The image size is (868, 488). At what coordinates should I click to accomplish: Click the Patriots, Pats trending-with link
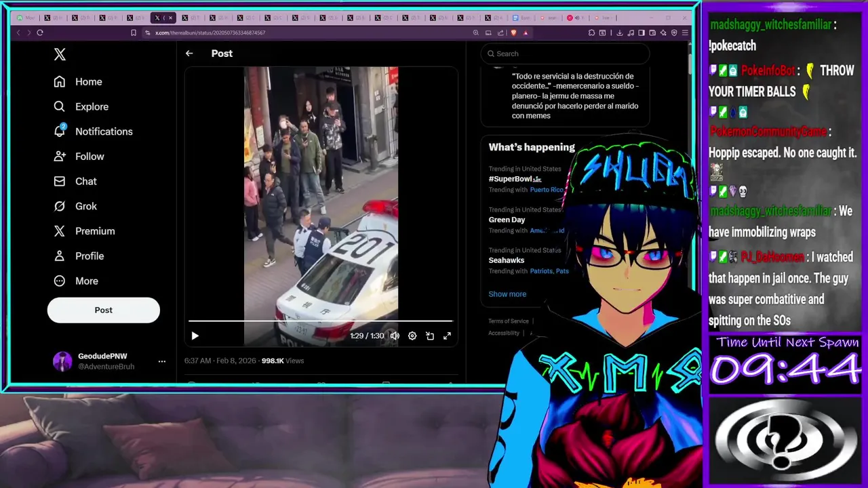click(549, 271)
